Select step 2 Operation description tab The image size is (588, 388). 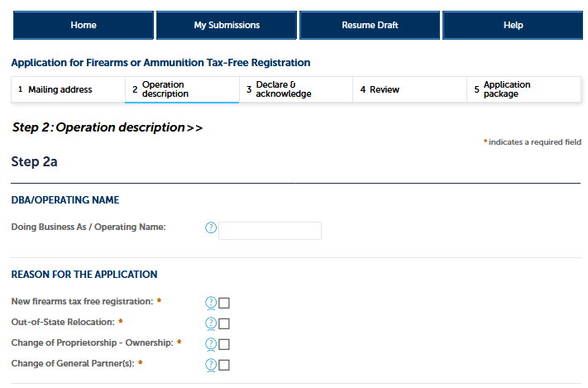pos(182,89)
